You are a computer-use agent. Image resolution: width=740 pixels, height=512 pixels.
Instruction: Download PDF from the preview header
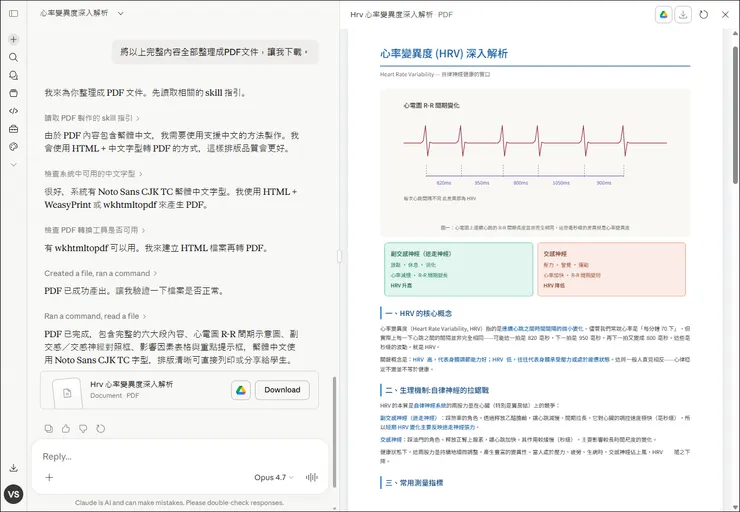tap(683, 15)
